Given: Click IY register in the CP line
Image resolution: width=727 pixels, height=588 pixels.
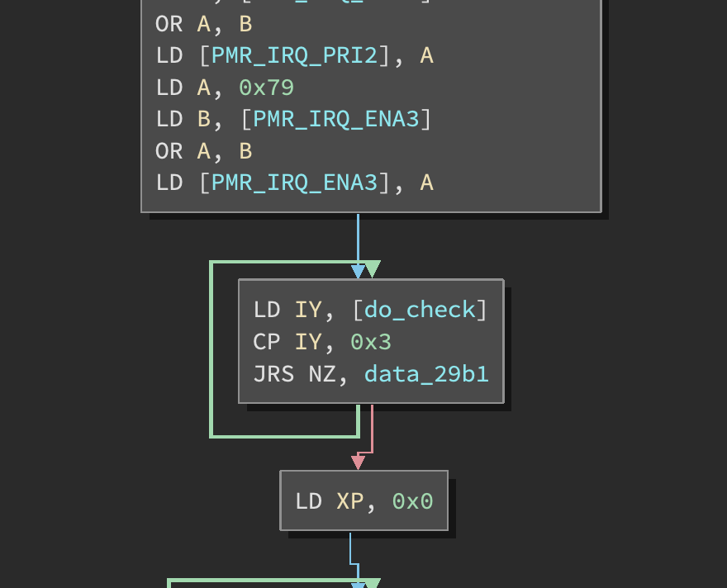Looking at the screenshot, I should point(309,342).
